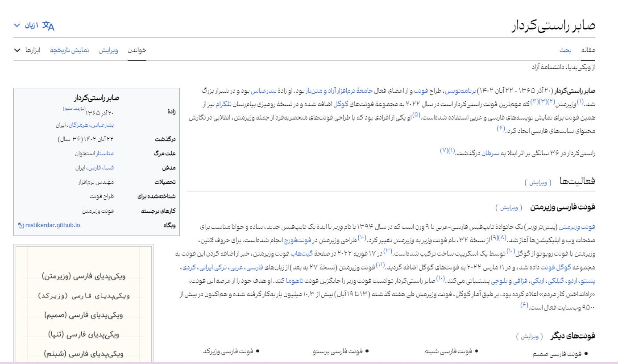Image resolution: width=618 pixels, height=364 pixels.
Task: Click the language translation icon
Action: (x=48, y=26)
